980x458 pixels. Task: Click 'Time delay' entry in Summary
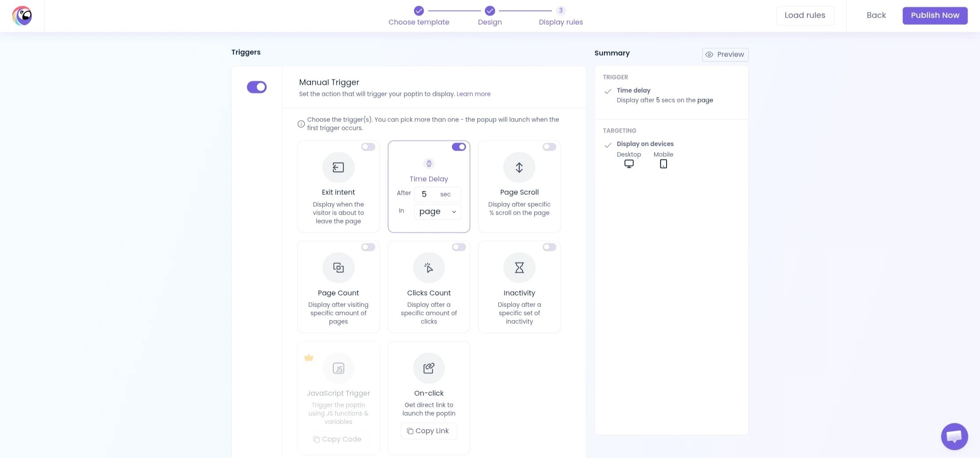pyautogui.click(x=633, y=91)
